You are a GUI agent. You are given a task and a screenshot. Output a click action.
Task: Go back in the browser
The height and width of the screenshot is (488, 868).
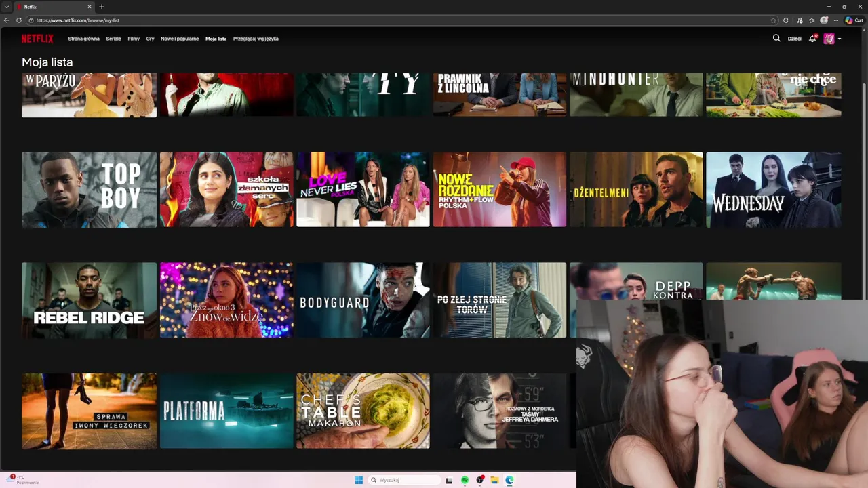click(x=7, y=20)
